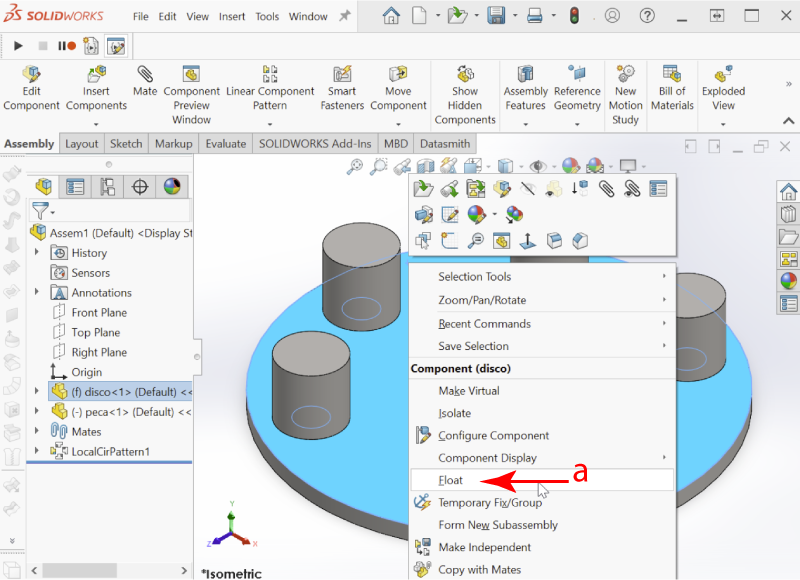The width and height of the screenshot is (800, 580).
Task: Switch to the Sketch tab
Action: (x=126, y=144)
